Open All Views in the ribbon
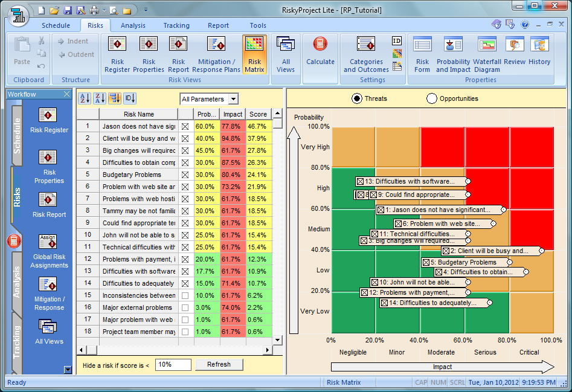 pyautogui.click(x=286, y=54)
